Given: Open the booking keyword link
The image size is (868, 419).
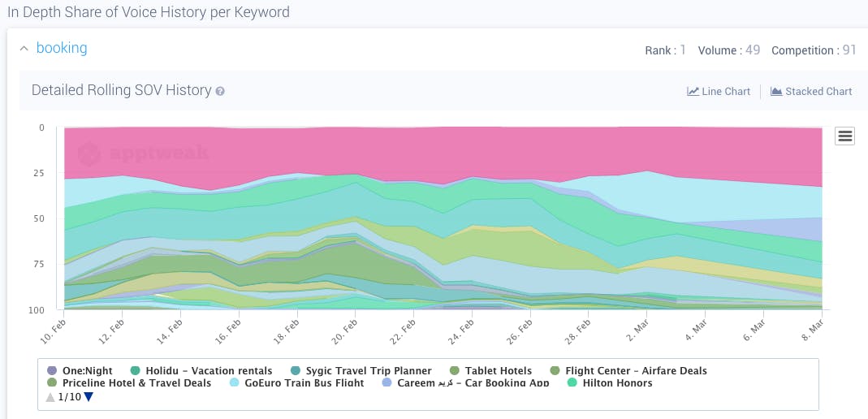Looking at the screenshot, I should coord(62,48).
